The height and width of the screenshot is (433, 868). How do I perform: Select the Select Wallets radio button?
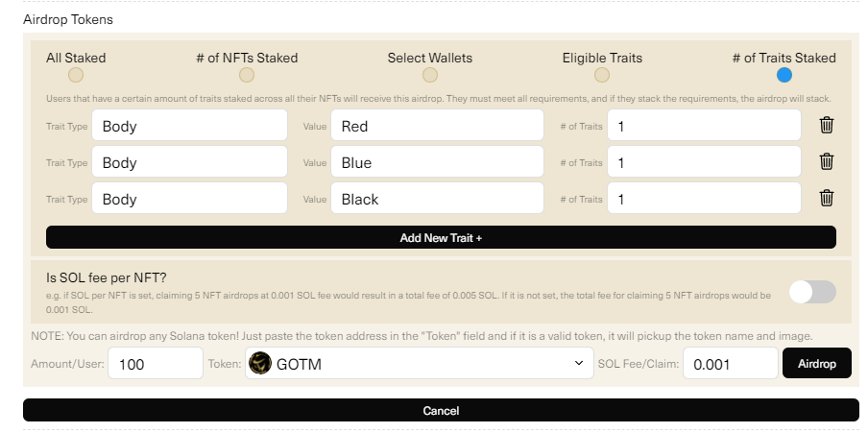(x=429, y=75)
